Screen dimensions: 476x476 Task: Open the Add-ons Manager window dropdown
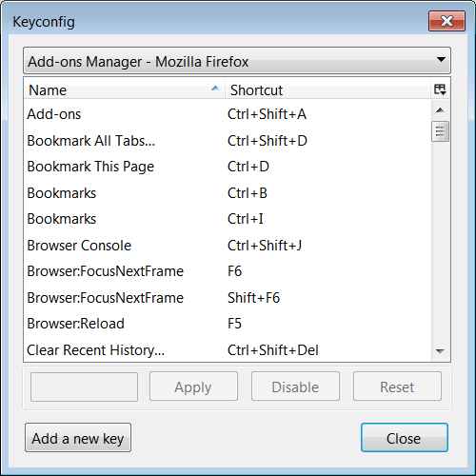pyautogui.click(x=237, y=61)
